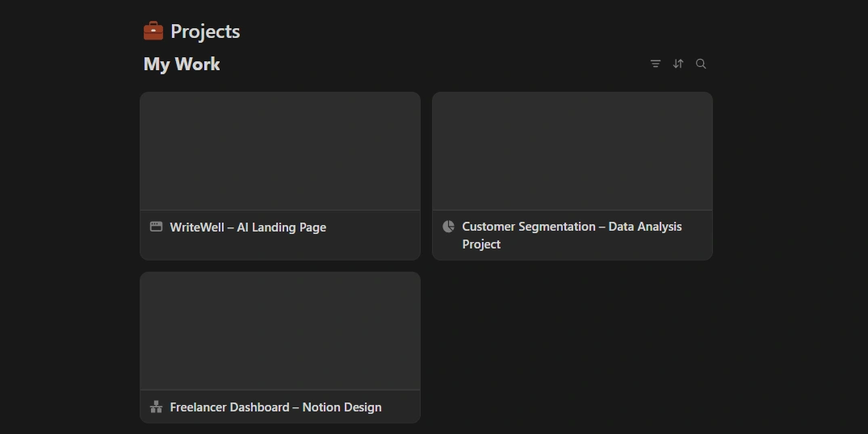
Task: Open search with the magnifier icon
Action: tap(701, 64)
